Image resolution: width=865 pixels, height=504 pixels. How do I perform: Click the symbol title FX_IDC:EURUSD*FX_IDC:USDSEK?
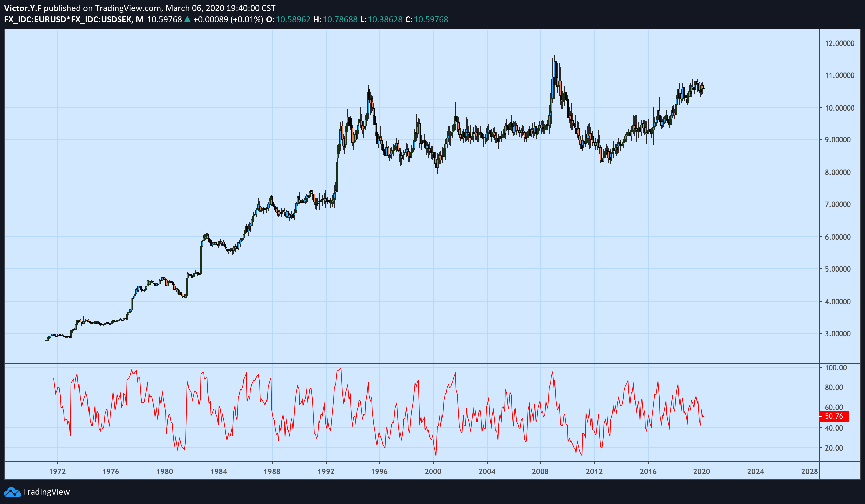68,20
